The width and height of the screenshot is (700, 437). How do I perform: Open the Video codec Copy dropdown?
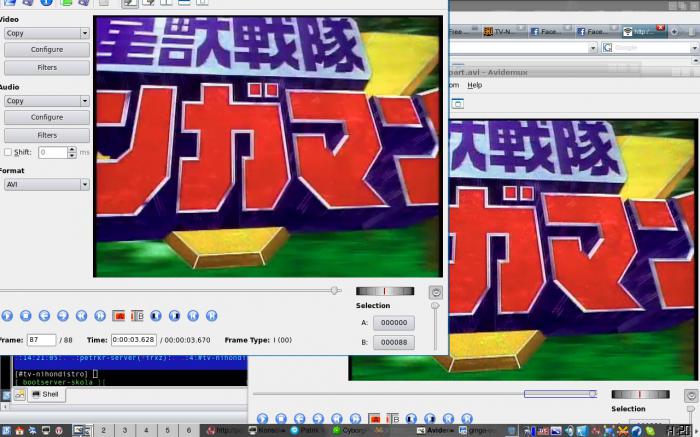click(x=46, y=33)
